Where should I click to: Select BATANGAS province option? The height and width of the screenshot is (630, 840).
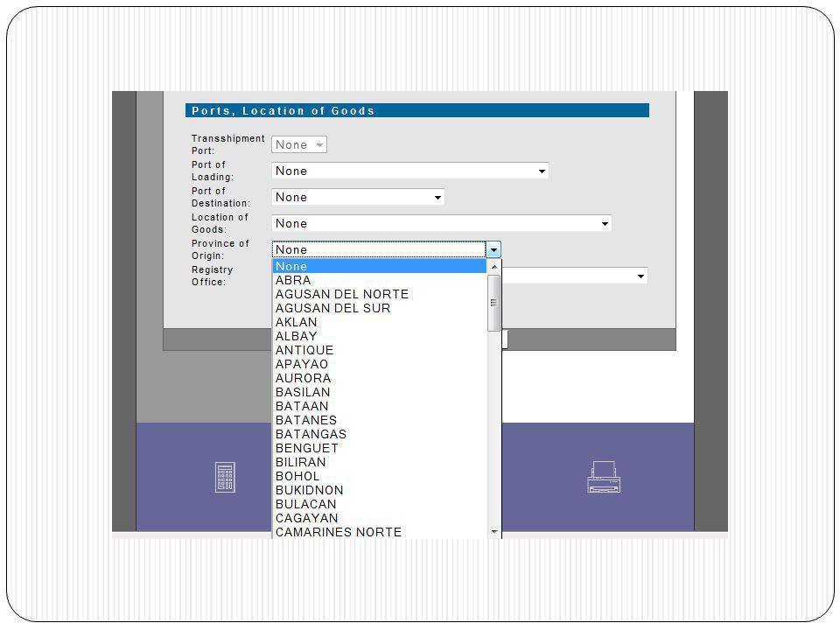[x=379, y=434]
